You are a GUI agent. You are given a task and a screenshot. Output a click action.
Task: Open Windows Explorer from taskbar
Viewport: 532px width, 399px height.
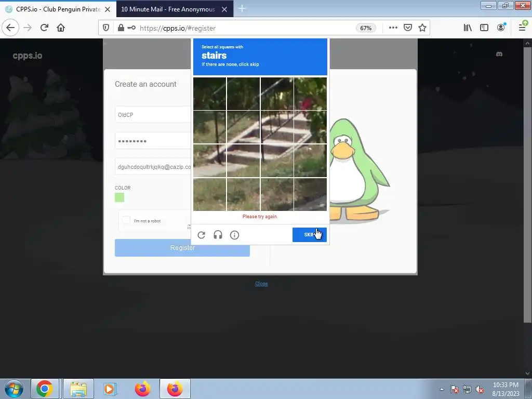pos(78,389)
